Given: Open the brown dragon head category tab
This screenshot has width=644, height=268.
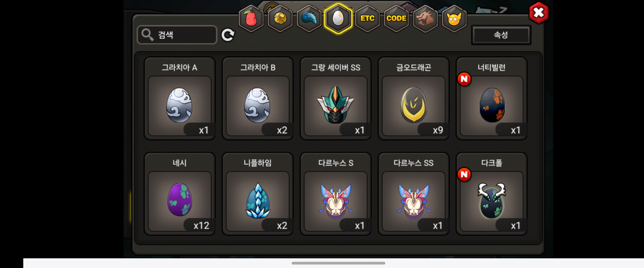Looking at the screenshot, I should [x=425, y=19].
